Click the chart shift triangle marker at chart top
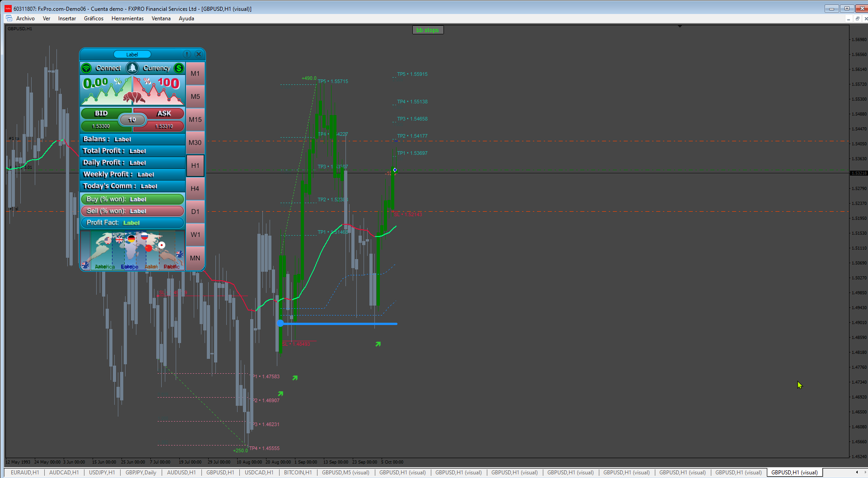Screen dimensions: 868x478 point(680,26)
